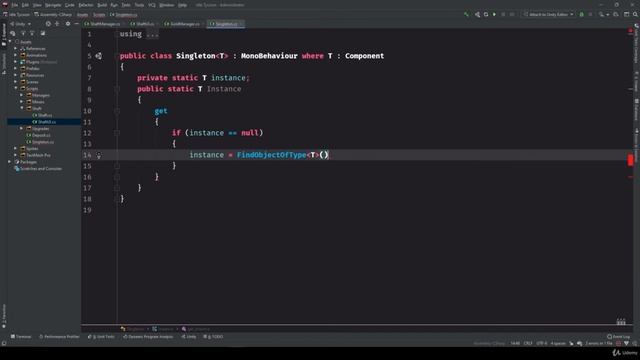
Task: Switch to the ShaftUI.cs editor tab
Action: 143,24
